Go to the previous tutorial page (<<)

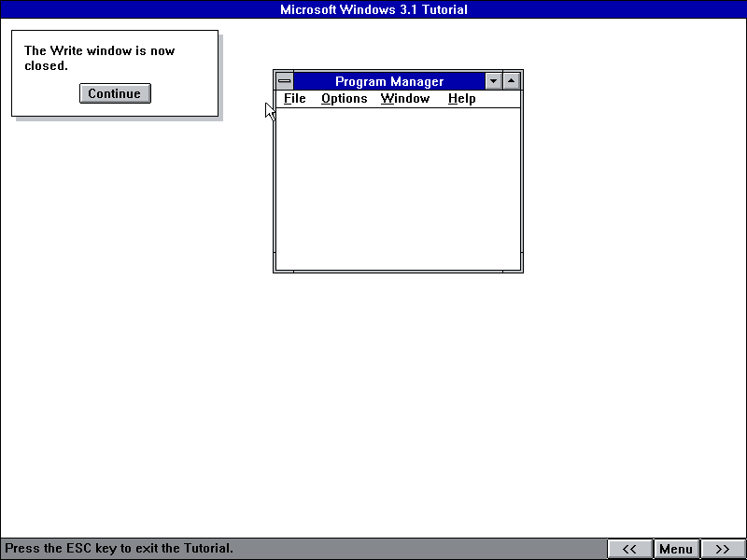629,549
